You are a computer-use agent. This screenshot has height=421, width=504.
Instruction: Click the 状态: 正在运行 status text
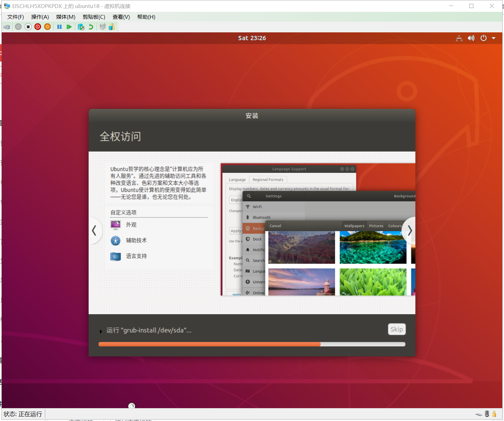(23, 414)
